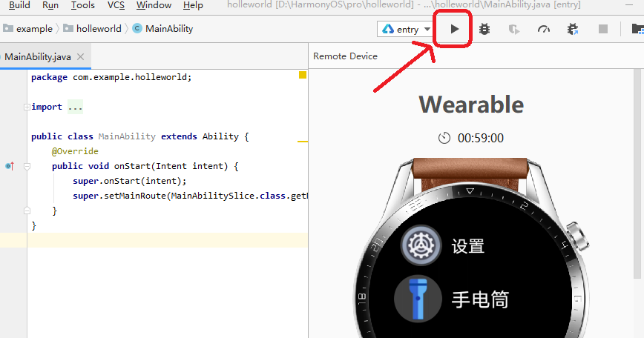Image resolution: width=644 pixels, height=338 pixels.
Task: Open the Build menu
Action: tap(19, 5)
